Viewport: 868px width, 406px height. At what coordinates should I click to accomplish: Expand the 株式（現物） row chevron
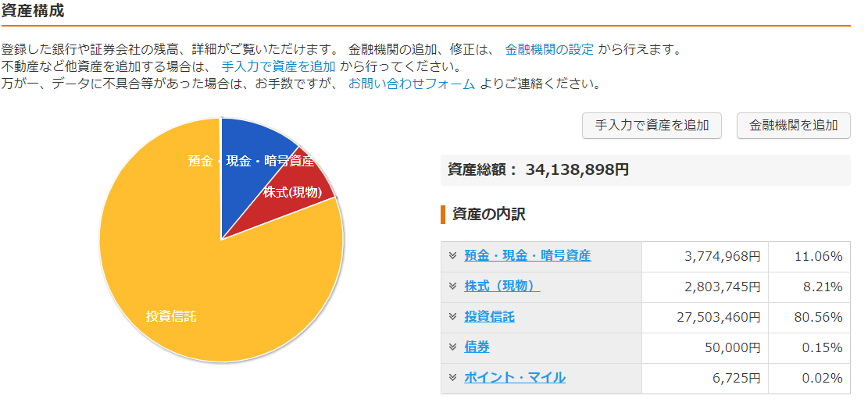click(452, 286)
